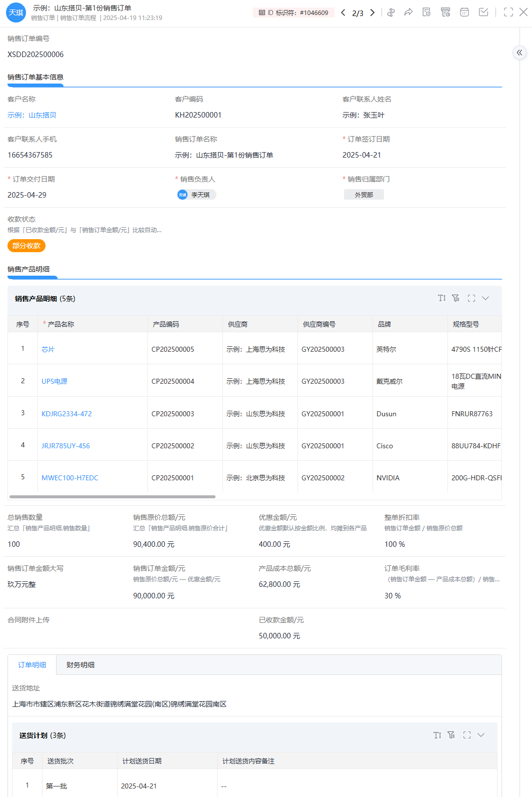The image size is (532, 797).
Task: Filter the 送货计划 table
Action: point(451,735)
